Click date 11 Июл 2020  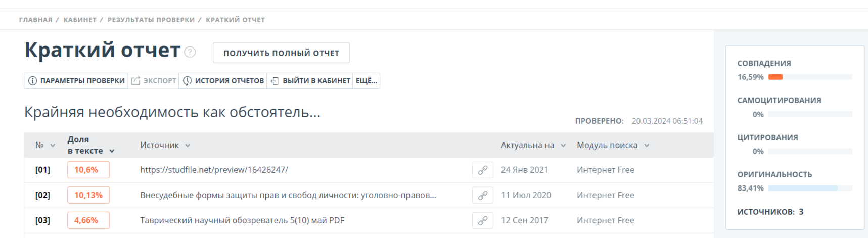point(526,195)
